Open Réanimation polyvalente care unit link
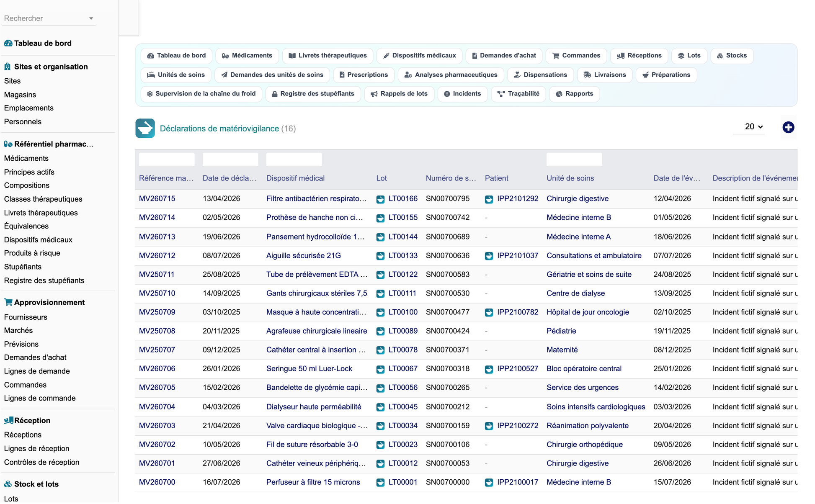 [587, 426]
